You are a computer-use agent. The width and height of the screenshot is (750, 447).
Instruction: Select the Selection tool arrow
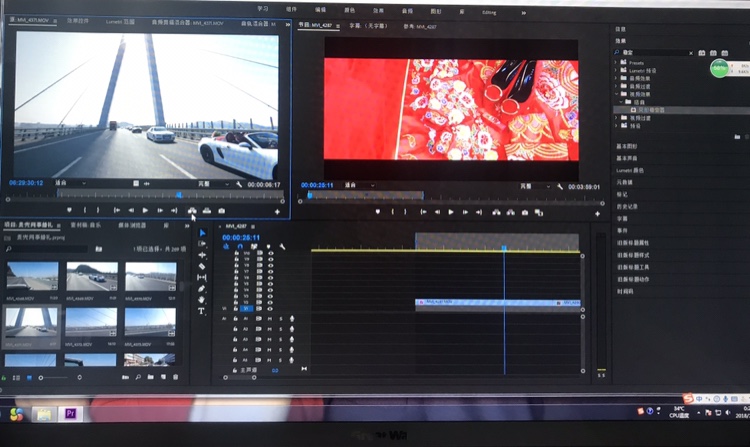coord(202,233)
